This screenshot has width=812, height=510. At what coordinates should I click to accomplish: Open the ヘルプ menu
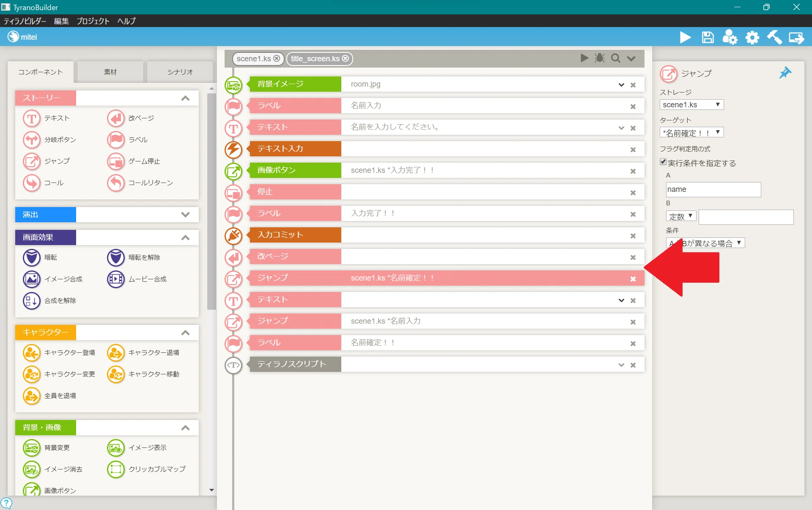tap(126, 21)
